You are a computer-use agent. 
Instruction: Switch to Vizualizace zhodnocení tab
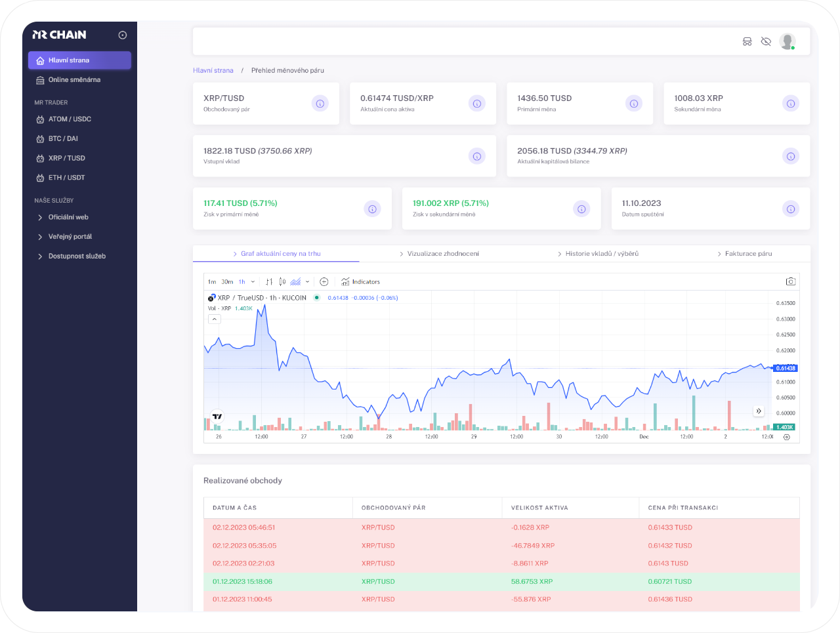coord(439,254)
